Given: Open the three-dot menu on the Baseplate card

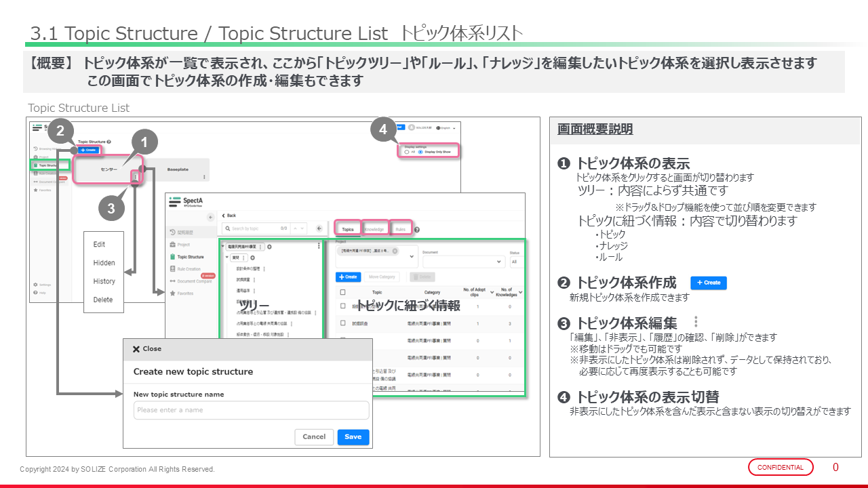Looking at the screenshot, I should coord(204,178).
